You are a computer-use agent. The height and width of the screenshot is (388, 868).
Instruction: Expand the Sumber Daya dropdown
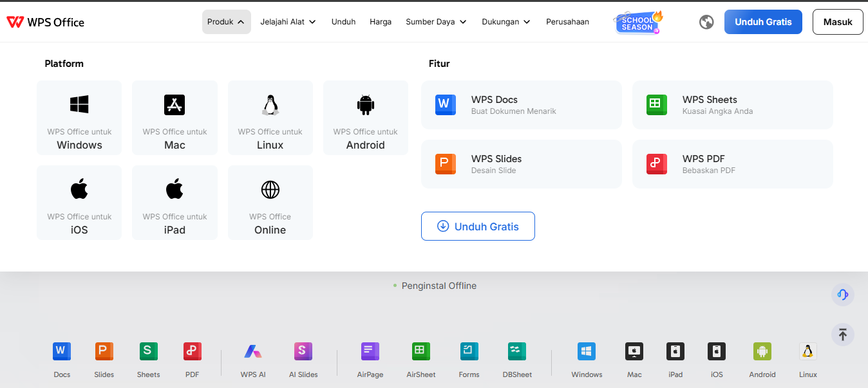tap(436, 22)
